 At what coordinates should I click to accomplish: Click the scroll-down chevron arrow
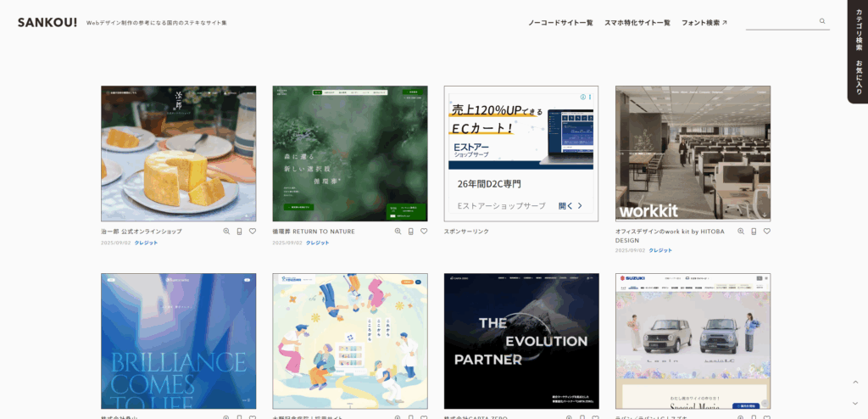pos(855,403)
